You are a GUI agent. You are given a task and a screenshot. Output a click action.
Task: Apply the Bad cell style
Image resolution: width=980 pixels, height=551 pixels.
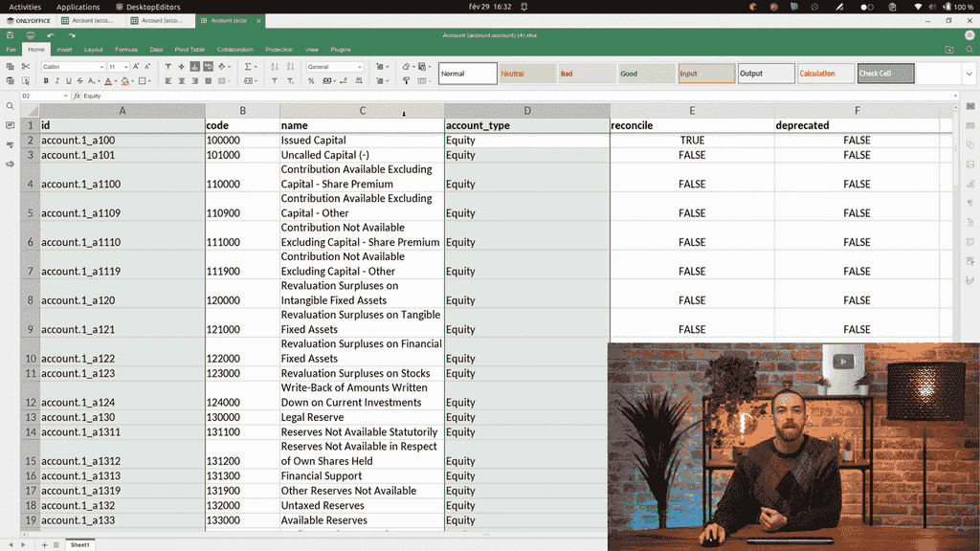[x=587, y=74]
